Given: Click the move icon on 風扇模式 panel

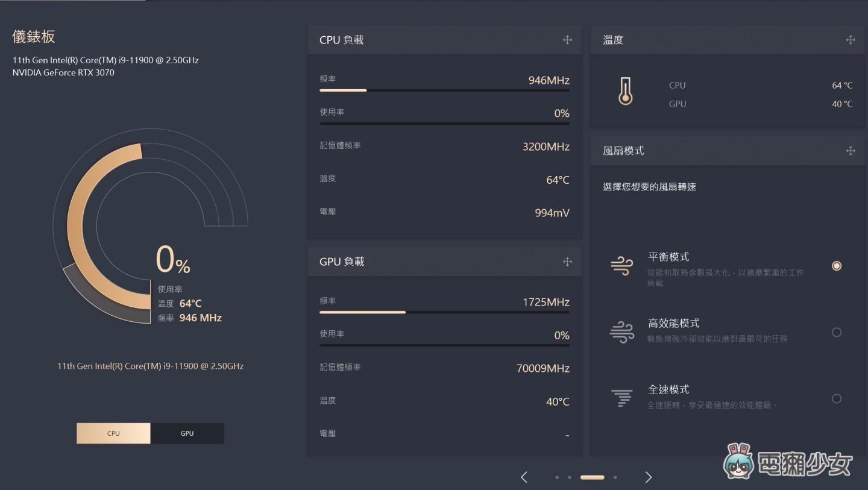Looking at the screenshot, I should pos(851,150).
